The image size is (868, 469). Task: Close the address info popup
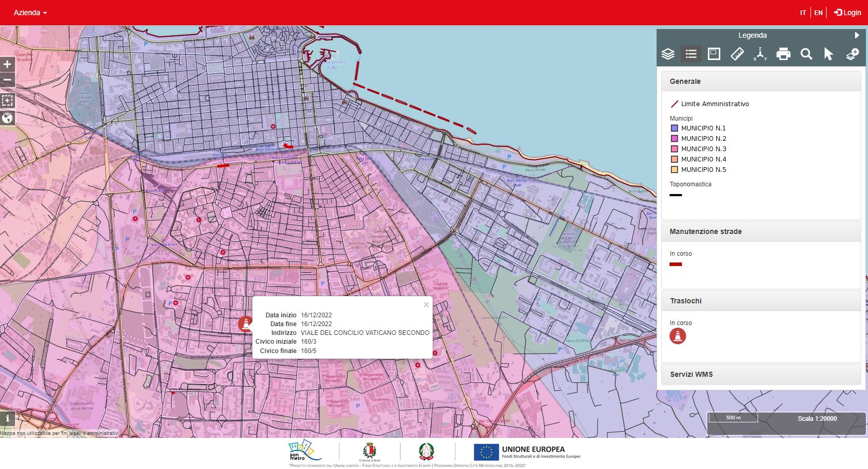(426, 305)
